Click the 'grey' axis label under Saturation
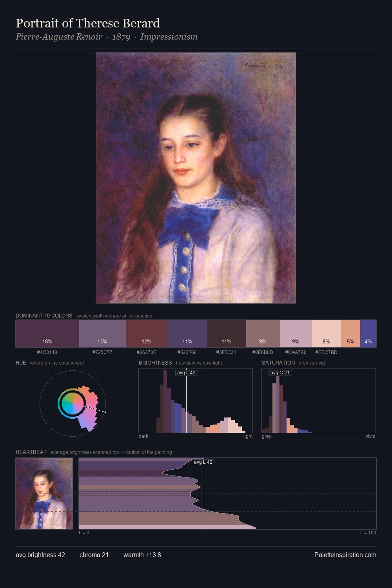The image size is (392, 588). (267, 436)
